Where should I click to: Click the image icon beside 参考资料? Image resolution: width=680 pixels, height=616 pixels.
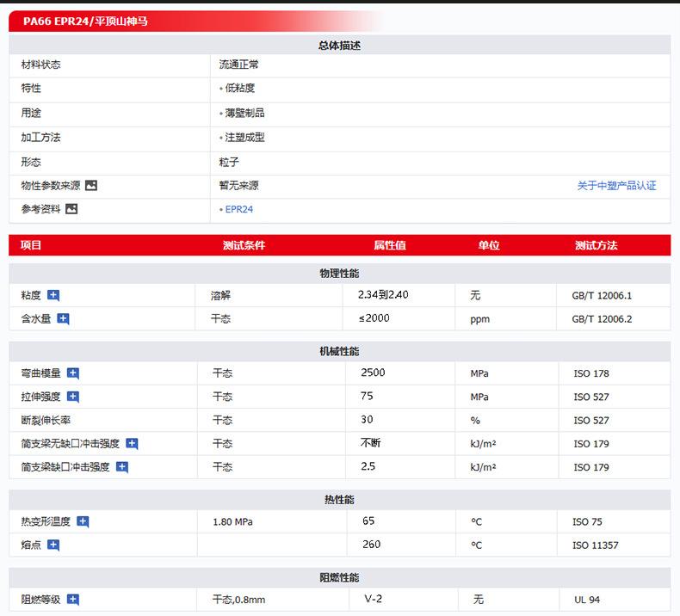[71, 209]
